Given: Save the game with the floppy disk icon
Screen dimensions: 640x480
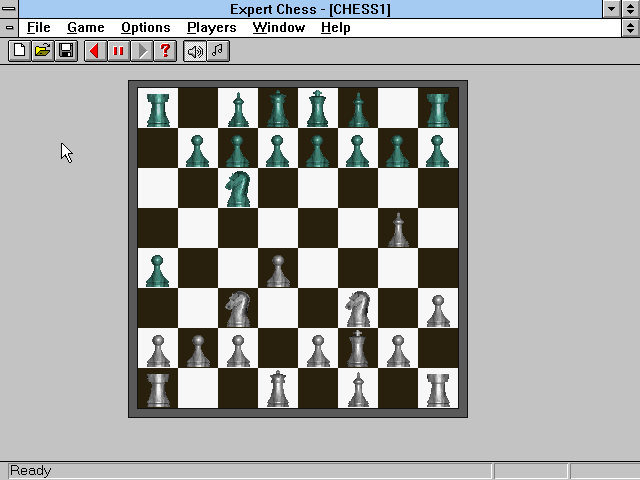Looking at the screenshot, I should pyautogui.click(x=66, y=51).
